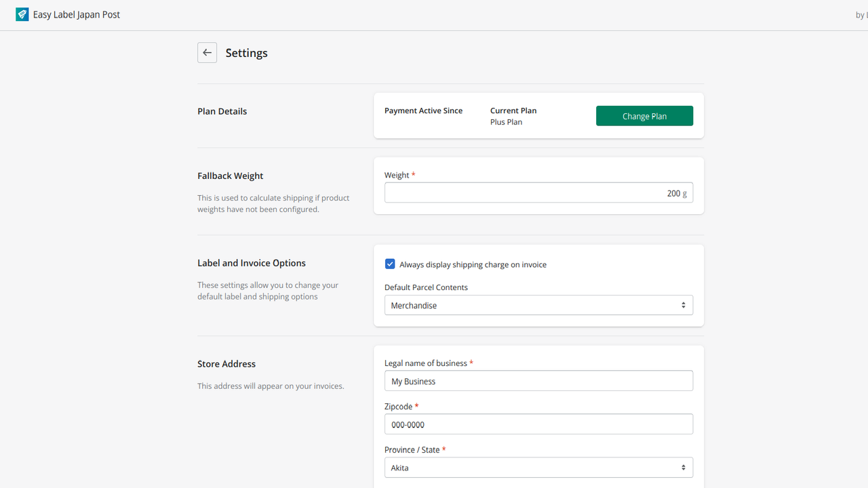Open the Default Parcel Contents dropdown
Screen dimensions: 868x488
[538, 305]
